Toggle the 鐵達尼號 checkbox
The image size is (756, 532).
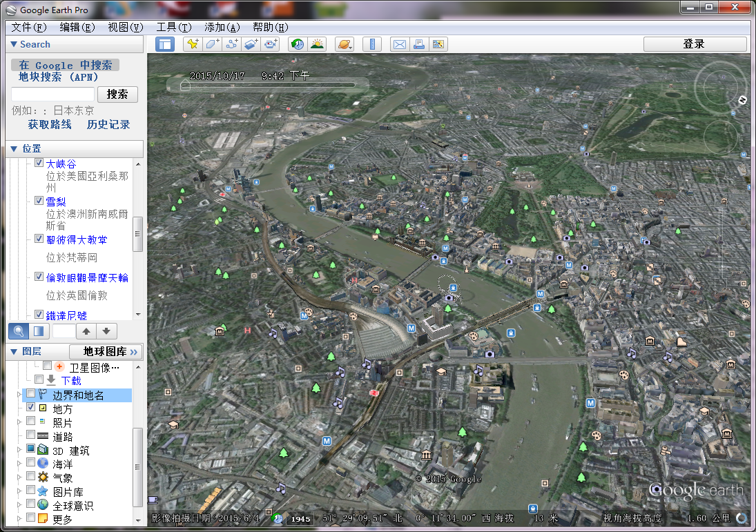click(x=39, y=315)
